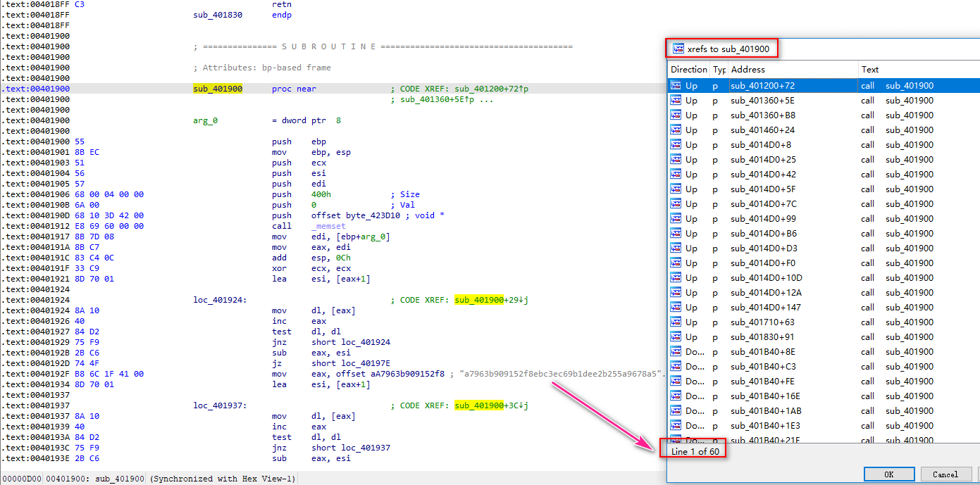
Task: Click the row icon for sub_4014D0+10D
Action: pyautogui.click(x=676, y=277)
